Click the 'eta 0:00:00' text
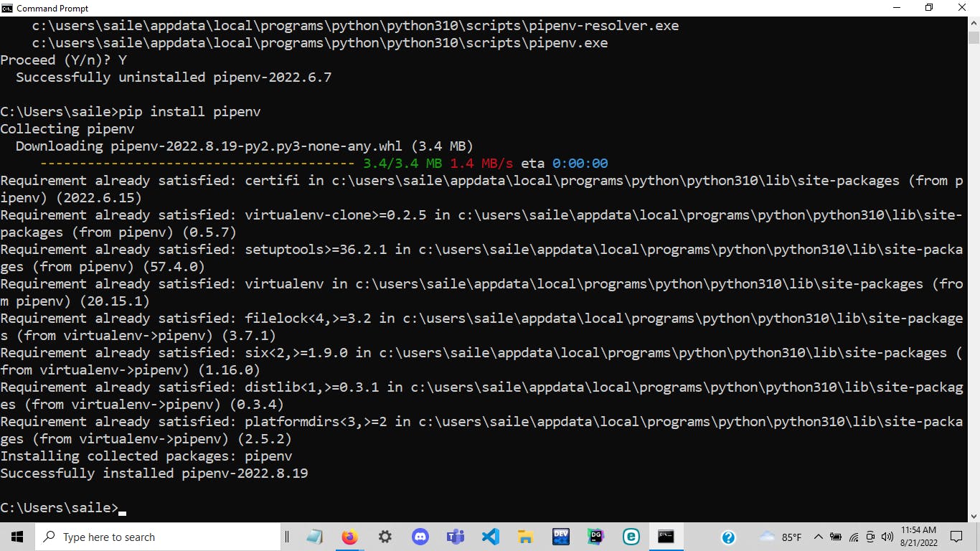The image size is (980, 551). tap(565, 164)
